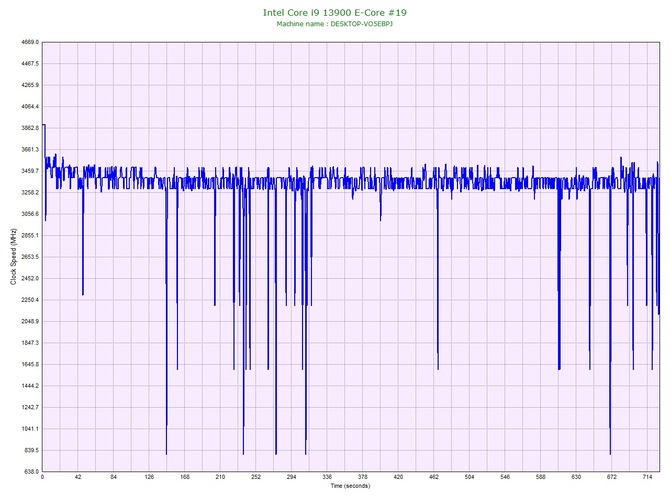Click the x-axis tick label 210

[220, 477]
